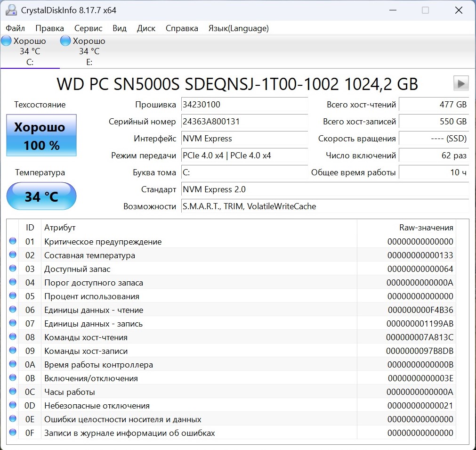Viewport: 476px width, 450px height.
Task: Click status icon for Составная температура row
Action: pos(13,255)
